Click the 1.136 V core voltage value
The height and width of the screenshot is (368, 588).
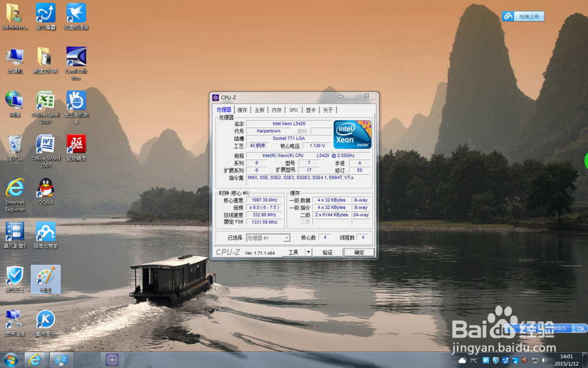317,145
